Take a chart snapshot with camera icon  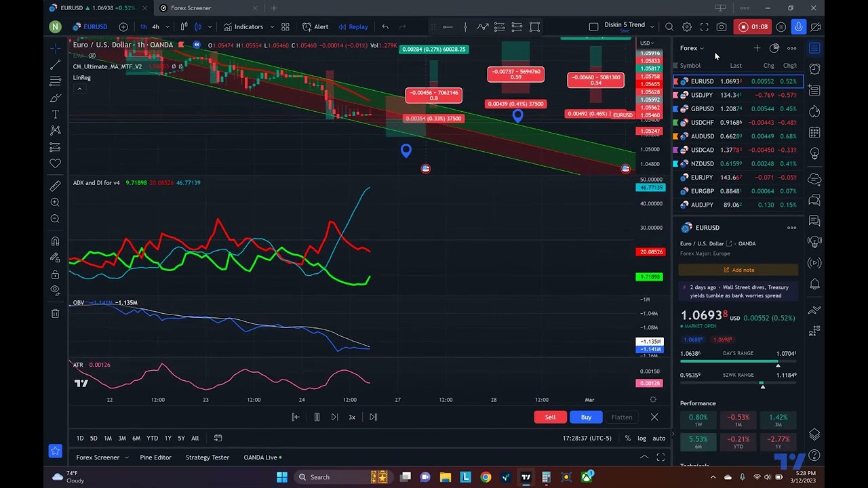(x=722, y=27)
